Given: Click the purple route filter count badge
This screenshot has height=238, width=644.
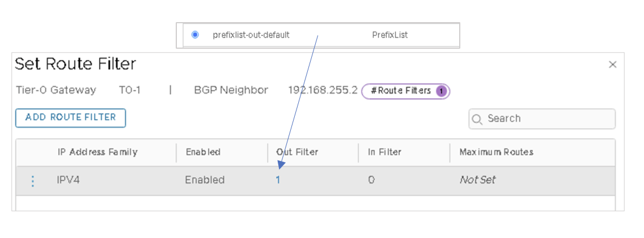Looking at the screenshot, I should [x=441, y=91].
